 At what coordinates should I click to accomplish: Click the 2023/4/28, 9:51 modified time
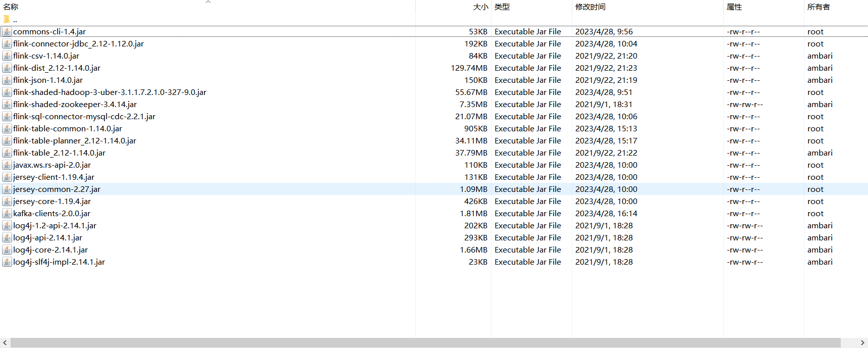(x=604, y=92)
